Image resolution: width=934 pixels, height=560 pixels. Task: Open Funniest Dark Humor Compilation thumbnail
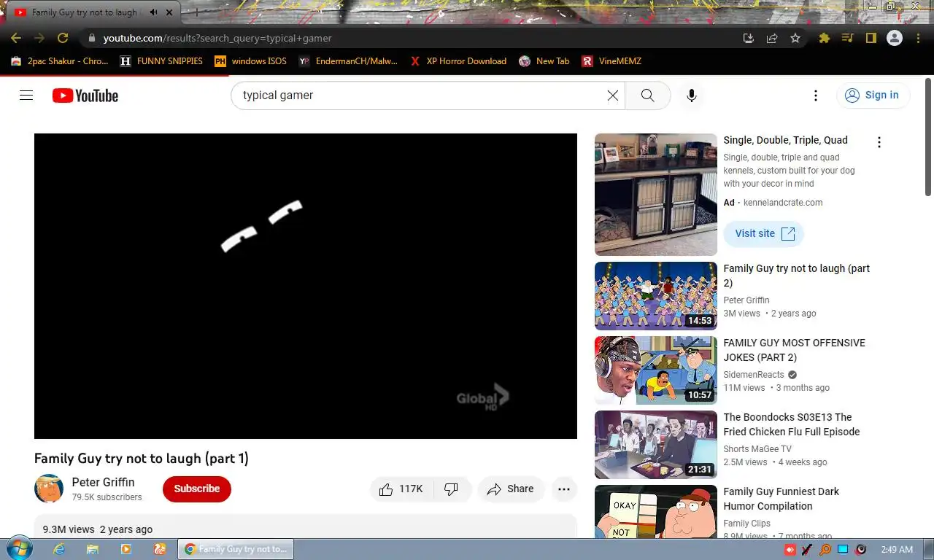coord(656,512)
